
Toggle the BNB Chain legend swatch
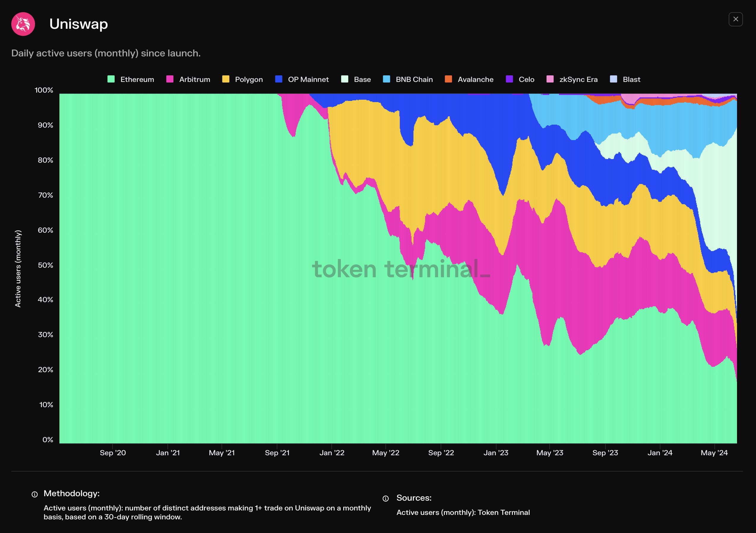pyautogui.click(x=387, y=79)
